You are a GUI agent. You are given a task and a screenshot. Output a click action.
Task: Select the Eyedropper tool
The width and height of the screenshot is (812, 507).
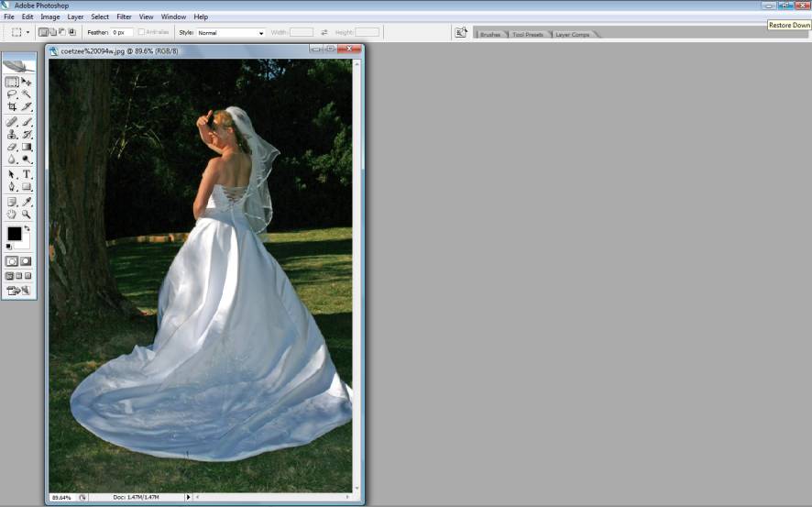[x=27, y=202]
